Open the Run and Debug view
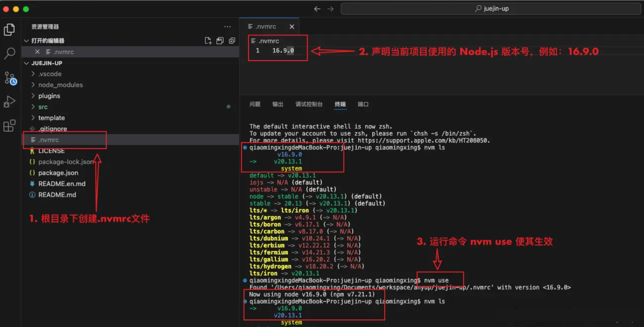Viewport: 644px width, 327px height. [9, 102]
